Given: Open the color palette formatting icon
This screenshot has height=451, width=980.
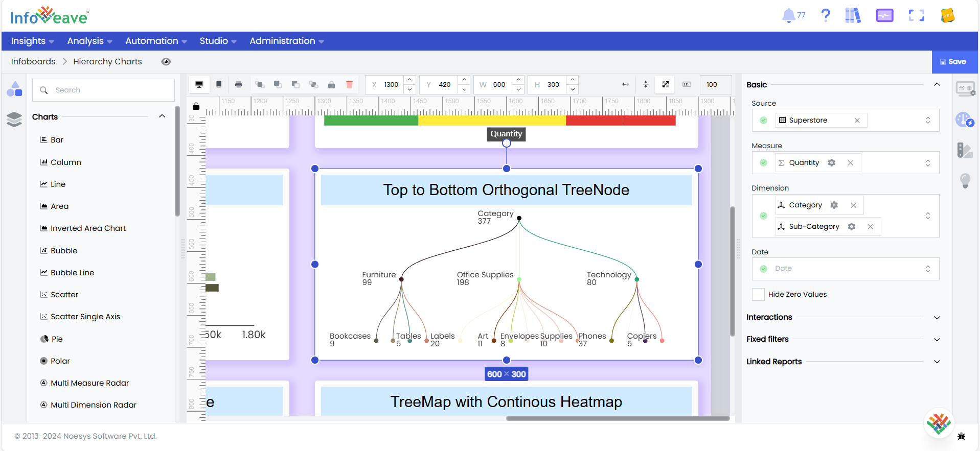Looking at the screenshot, I should coord(965,150).
